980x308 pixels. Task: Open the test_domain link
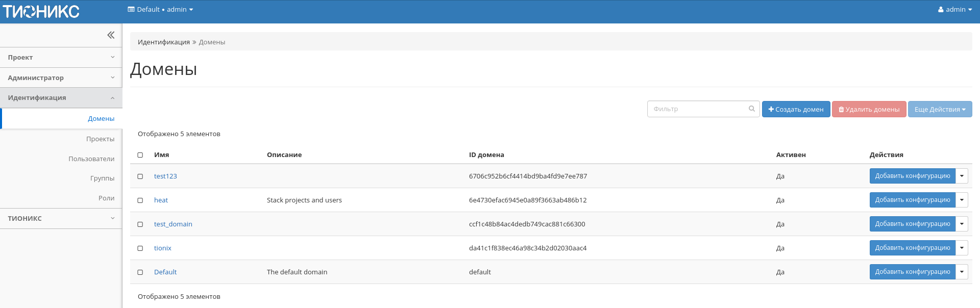pos(173,224)
